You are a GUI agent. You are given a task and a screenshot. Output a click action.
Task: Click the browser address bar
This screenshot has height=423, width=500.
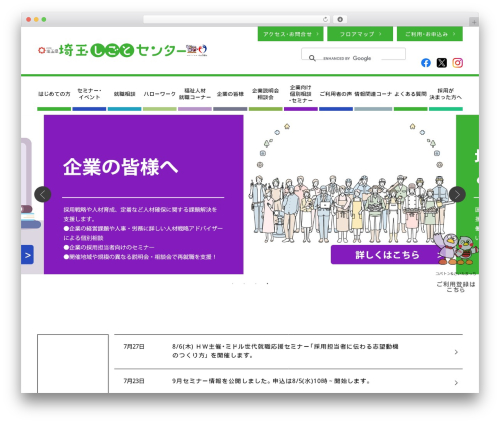tap(237, 20)
